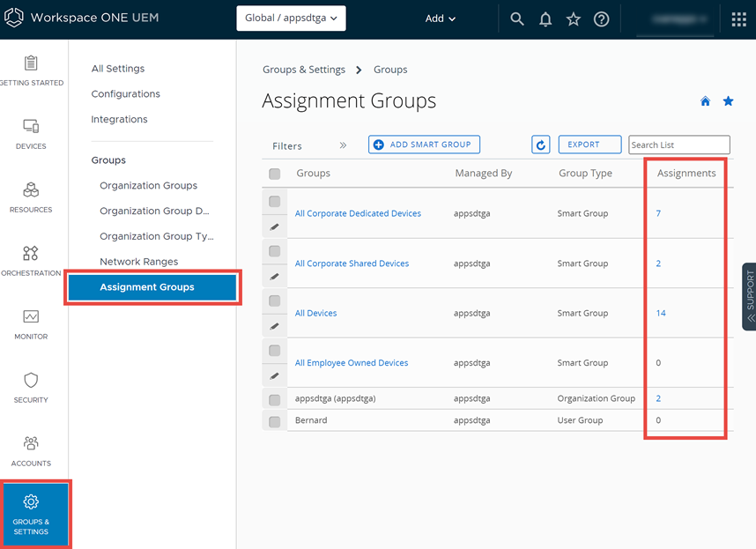
Task: Expand the Filters panel chevrons
Action: pyautogui.click(x=343, y=145)
